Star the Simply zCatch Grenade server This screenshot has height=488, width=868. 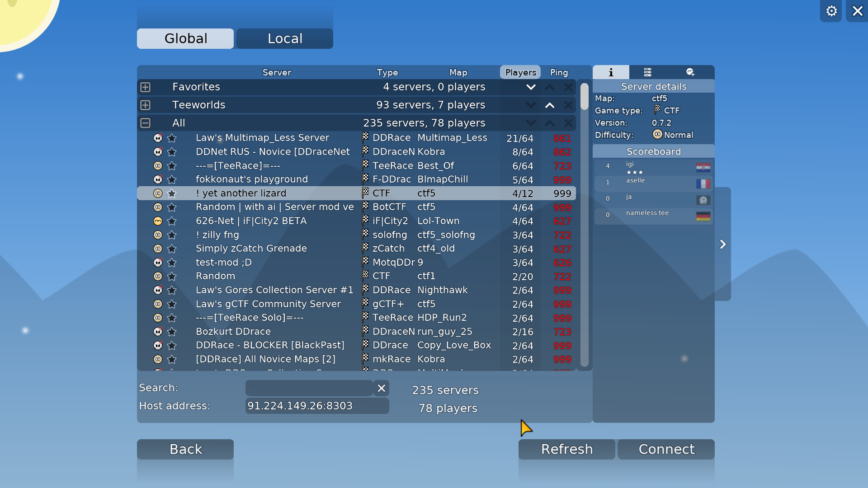coord(171,249)
